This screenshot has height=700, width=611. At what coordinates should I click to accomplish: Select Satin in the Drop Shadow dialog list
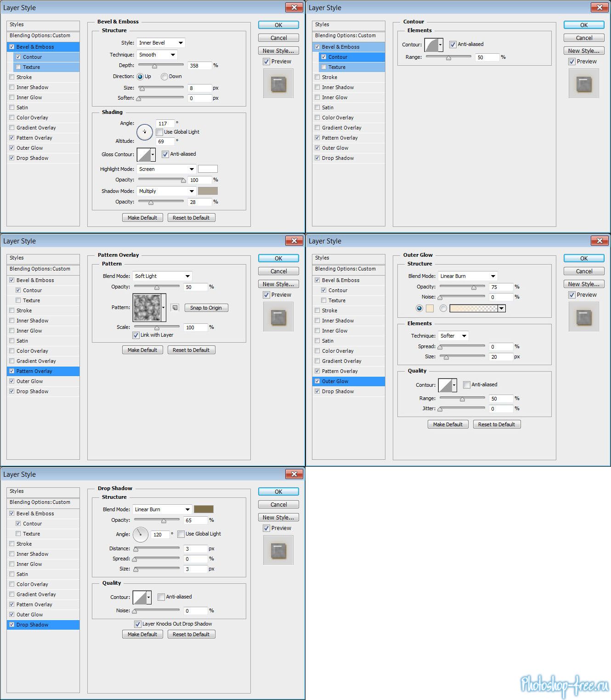[x=22, y=574]
